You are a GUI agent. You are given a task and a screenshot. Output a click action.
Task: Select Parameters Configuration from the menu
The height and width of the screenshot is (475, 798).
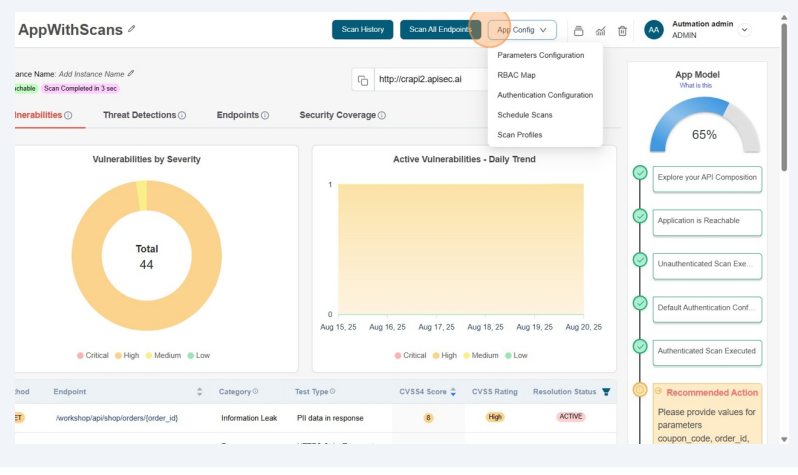pyautogui.click(x=540, y=55)
